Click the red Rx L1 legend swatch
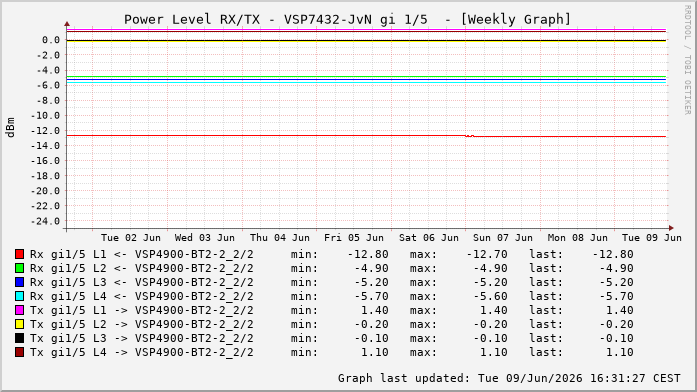Image resolution: width=697 pixels, height=392 pixels. [20, 254]
